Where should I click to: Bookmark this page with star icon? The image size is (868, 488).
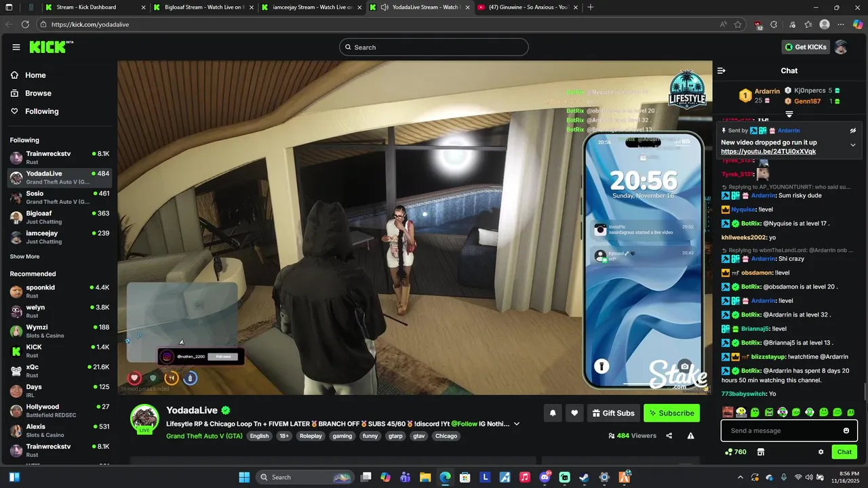[x=738, y=24]
